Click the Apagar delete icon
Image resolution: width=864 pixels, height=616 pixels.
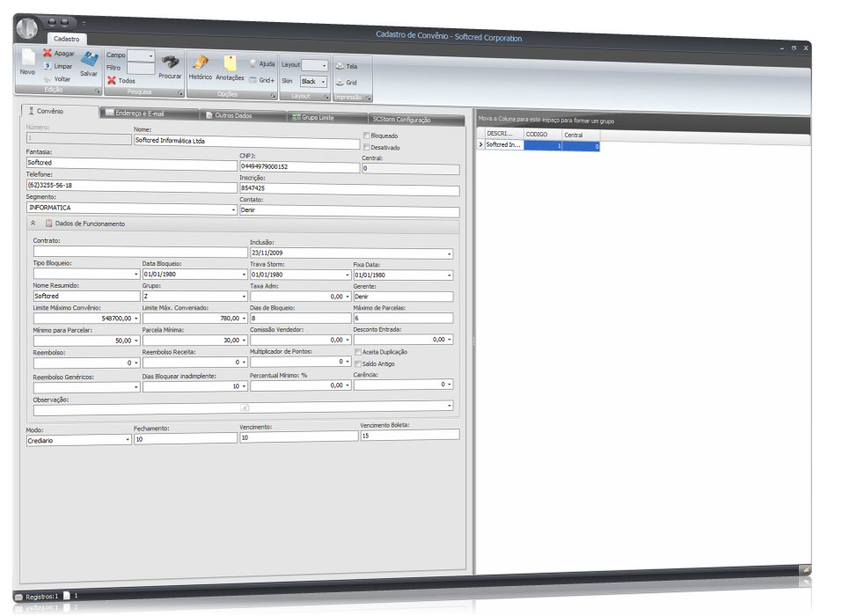coord(48,53)
